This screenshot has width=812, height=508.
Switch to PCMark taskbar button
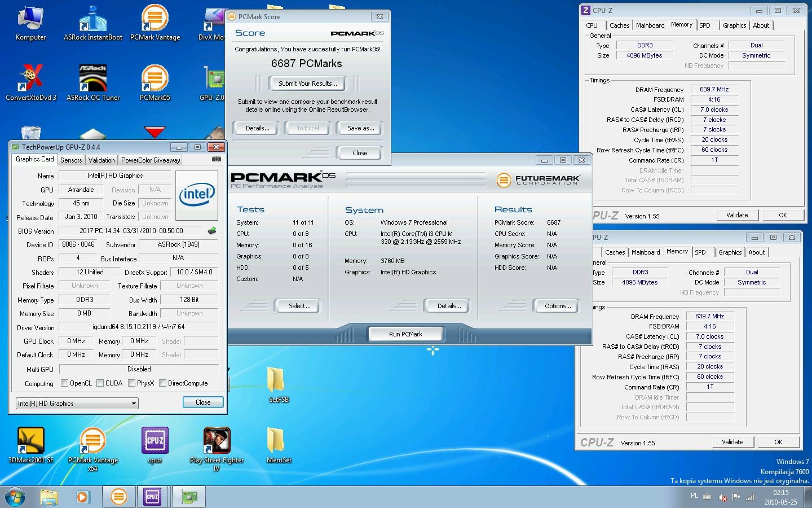click(x=118, y=497)
